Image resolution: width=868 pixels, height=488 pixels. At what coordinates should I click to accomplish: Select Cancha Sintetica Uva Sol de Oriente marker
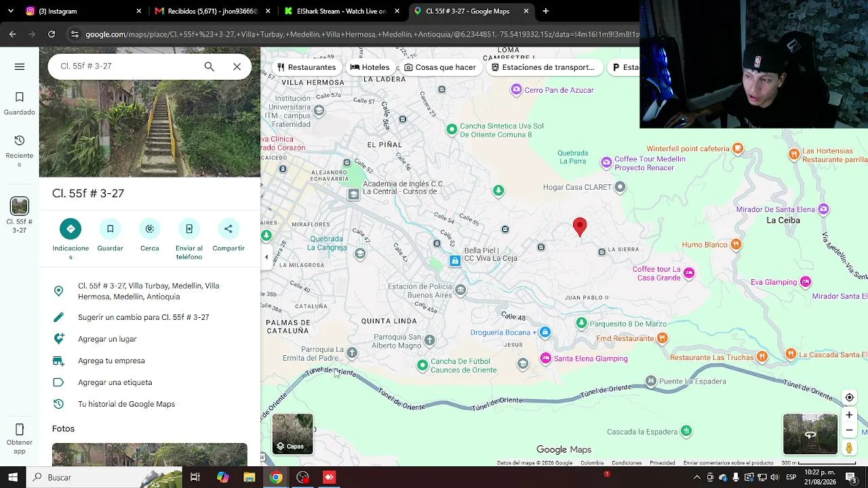pos(452,129)
